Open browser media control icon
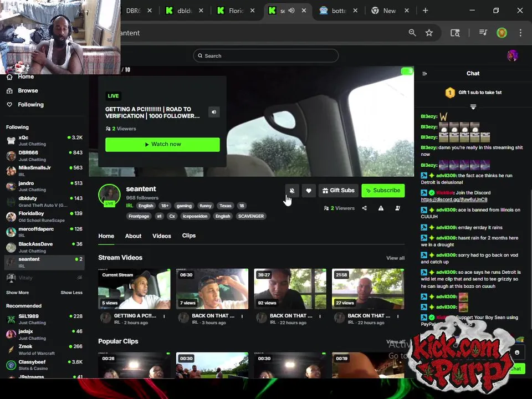This screenshot has height=399, width=532. coord(483,33)
